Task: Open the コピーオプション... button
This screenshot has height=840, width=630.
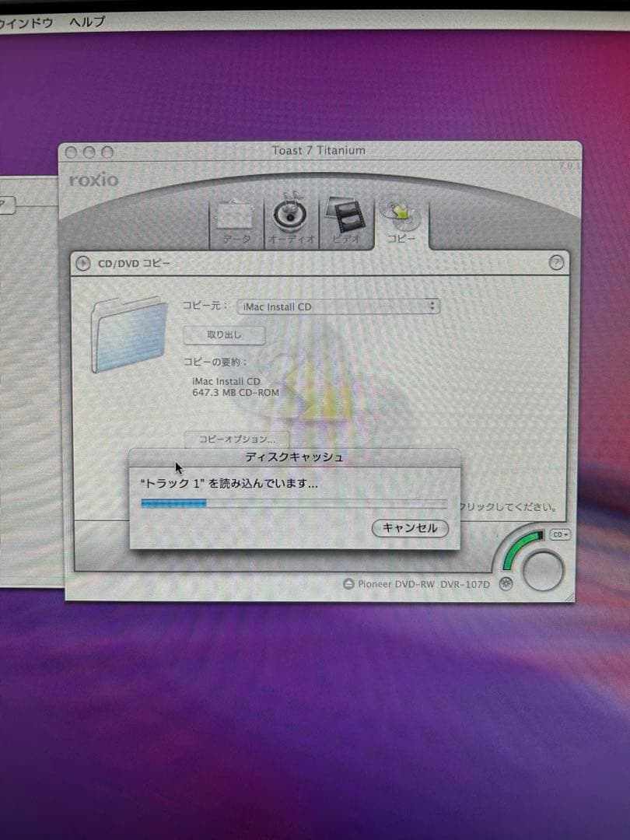Action: [x=236, y=439]
